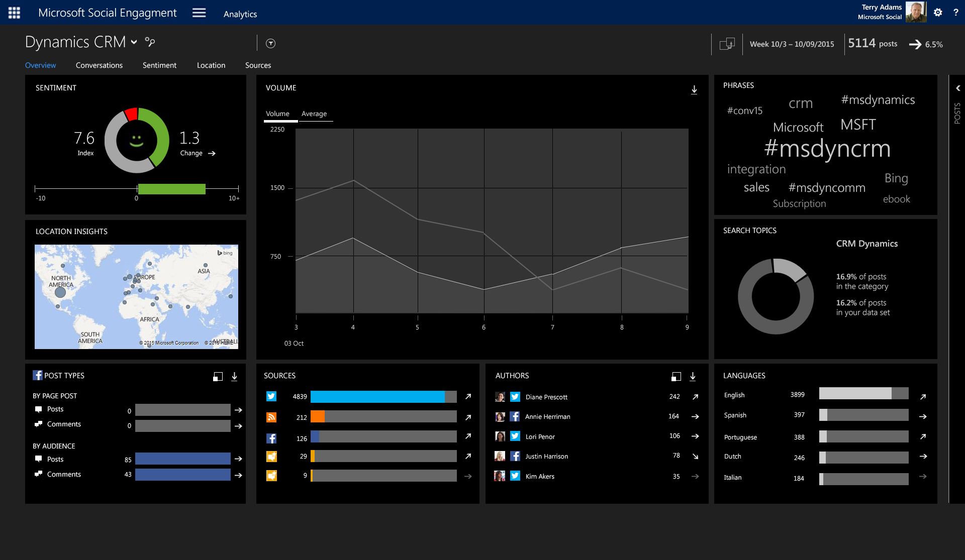Screen dimensions: 965x560
Task: Open the Week 10/3 – 10/09/2015 date range
Action: tap(792, 44)
